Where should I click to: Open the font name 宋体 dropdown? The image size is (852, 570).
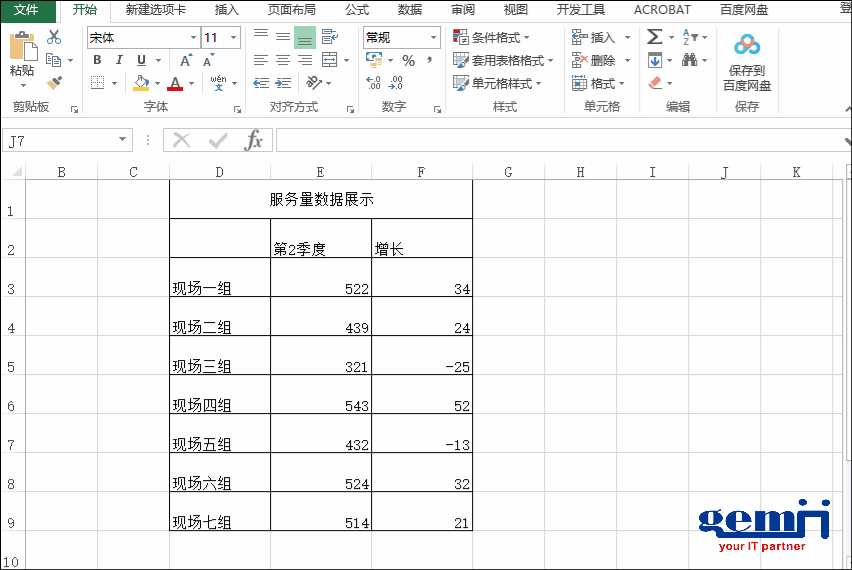[193, 37]
